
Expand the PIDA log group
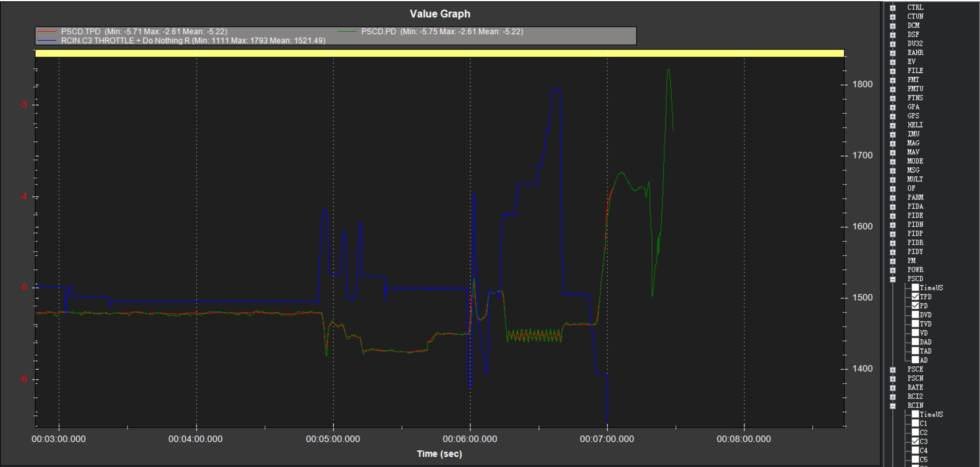(893, 207)
